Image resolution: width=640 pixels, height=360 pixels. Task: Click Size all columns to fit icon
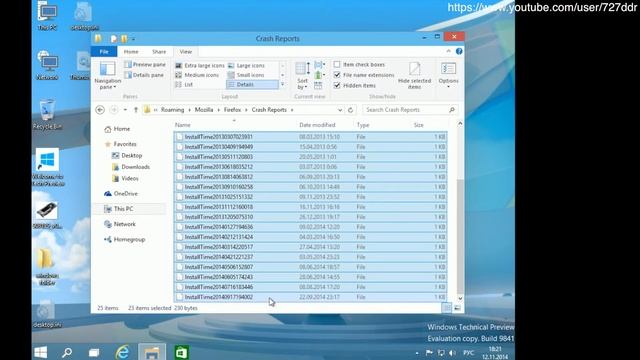(318, 85)
